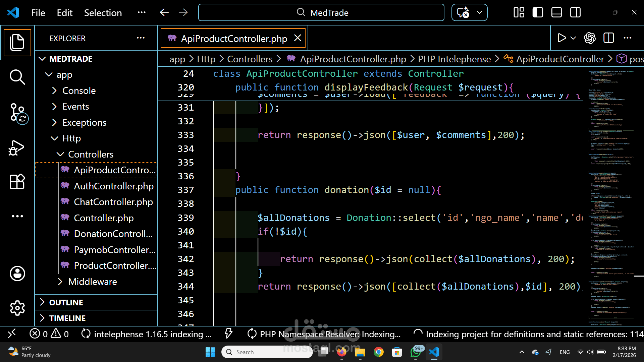This screenshot has height=362, width=644.
Task: Click the Manage gear icon
Action: (17, 308)
